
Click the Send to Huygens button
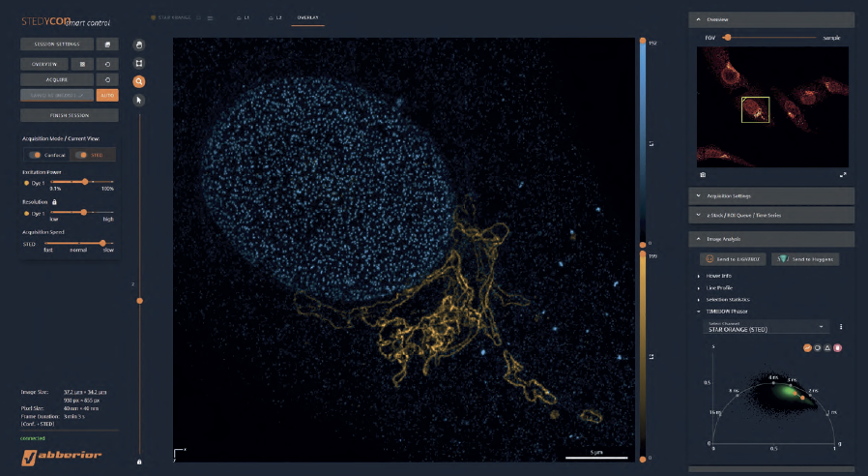tap(807, 258)
